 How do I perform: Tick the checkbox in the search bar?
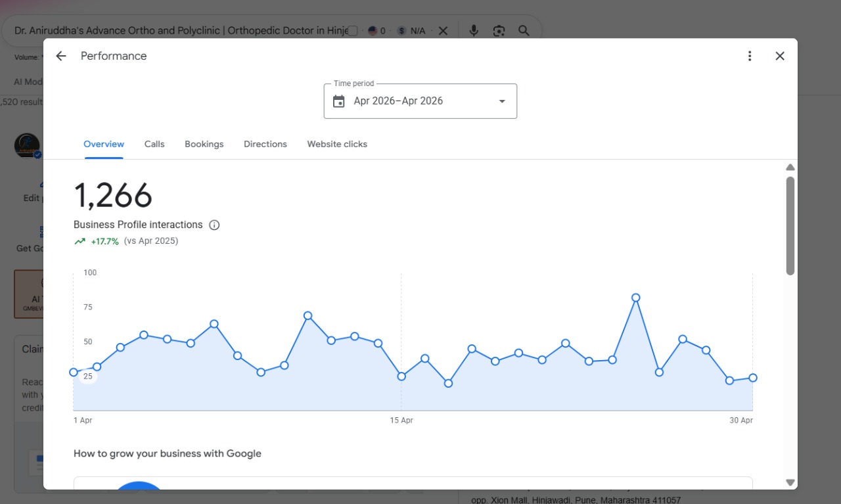pyautogui.click(x=353, y=31)
